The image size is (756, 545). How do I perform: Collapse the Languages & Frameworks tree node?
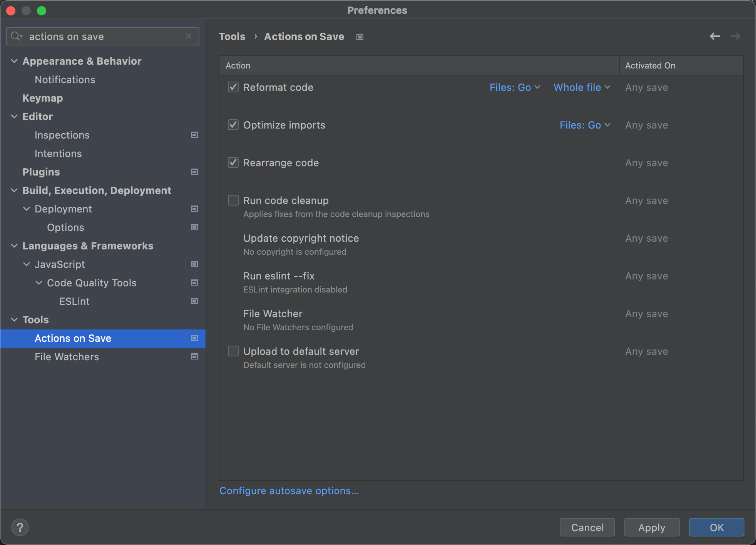pos(14,246)
